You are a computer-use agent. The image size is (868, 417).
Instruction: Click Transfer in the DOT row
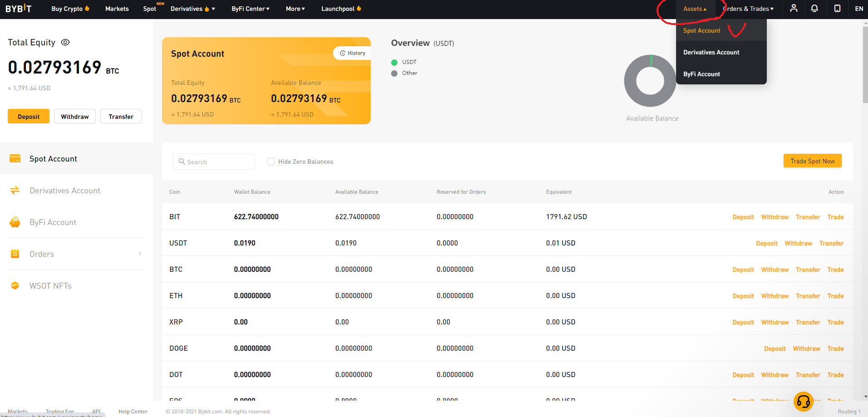click(x=808, y=375)
